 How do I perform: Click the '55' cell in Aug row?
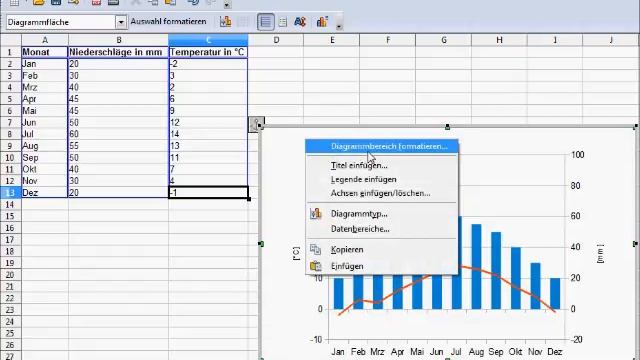[118, 146]
